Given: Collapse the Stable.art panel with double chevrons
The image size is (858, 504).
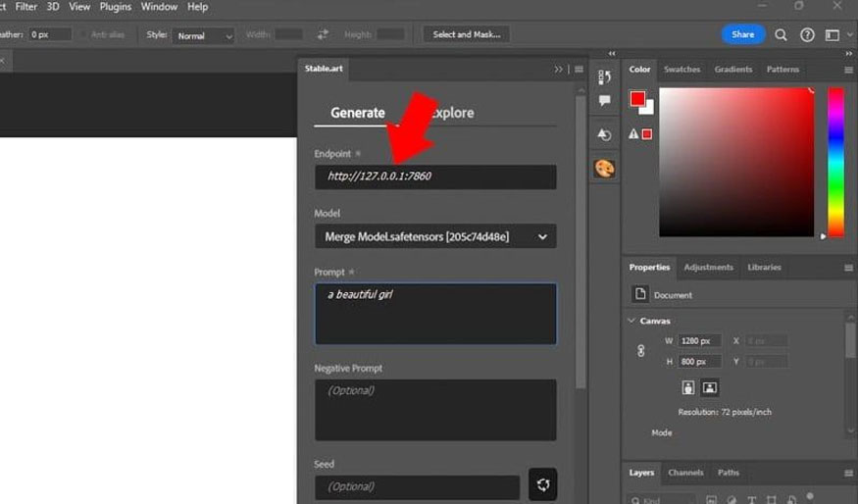Looking at the screenshot, I should tap(558, 69).
